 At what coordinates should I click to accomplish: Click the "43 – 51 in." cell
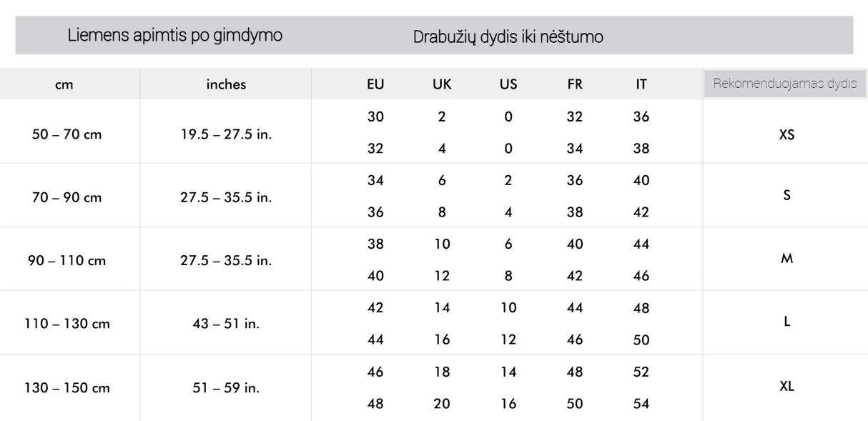pyautogui.click(x=225, y=325)
